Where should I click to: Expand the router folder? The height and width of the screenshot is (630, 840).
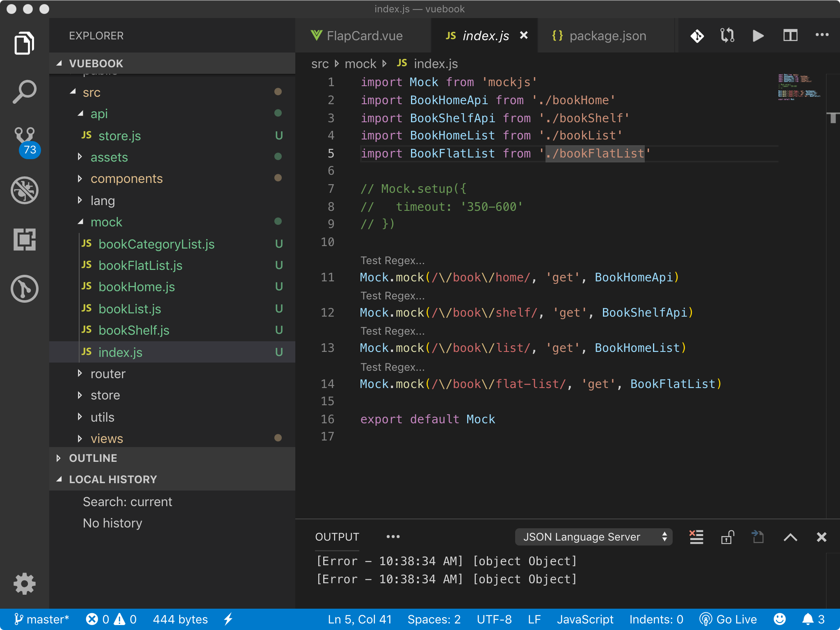[108, 374]
